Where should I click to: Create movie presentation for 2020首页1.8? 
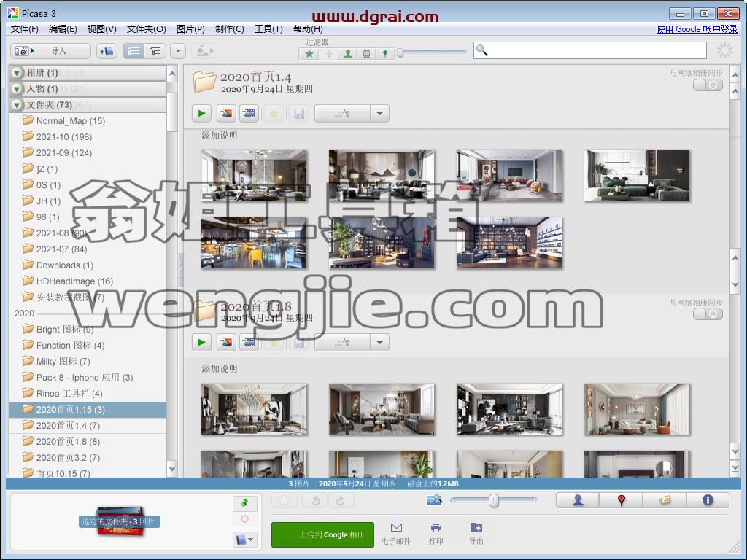click(x=249, y=342)
